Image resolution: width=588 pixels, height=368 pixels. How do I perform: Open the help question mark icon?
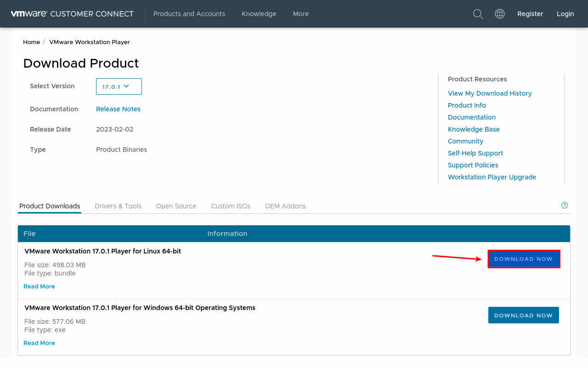tap(565, 205)
